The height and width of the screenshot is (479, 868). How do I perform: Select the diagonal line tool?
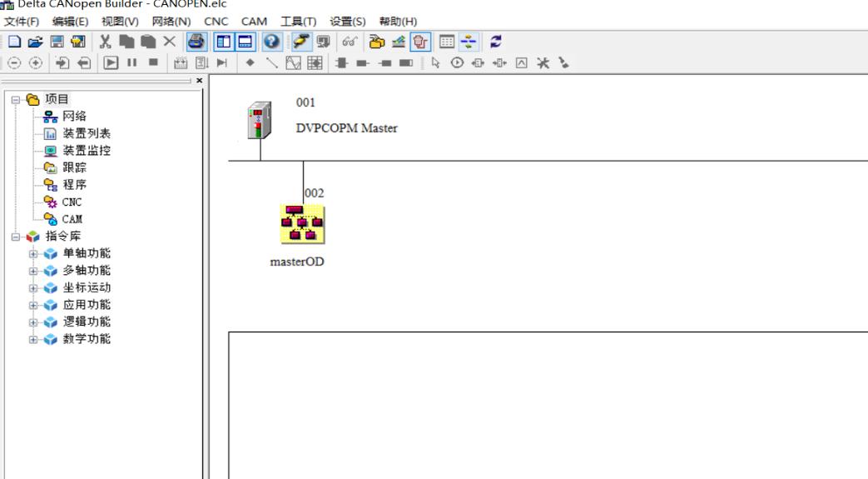[272, 62]
